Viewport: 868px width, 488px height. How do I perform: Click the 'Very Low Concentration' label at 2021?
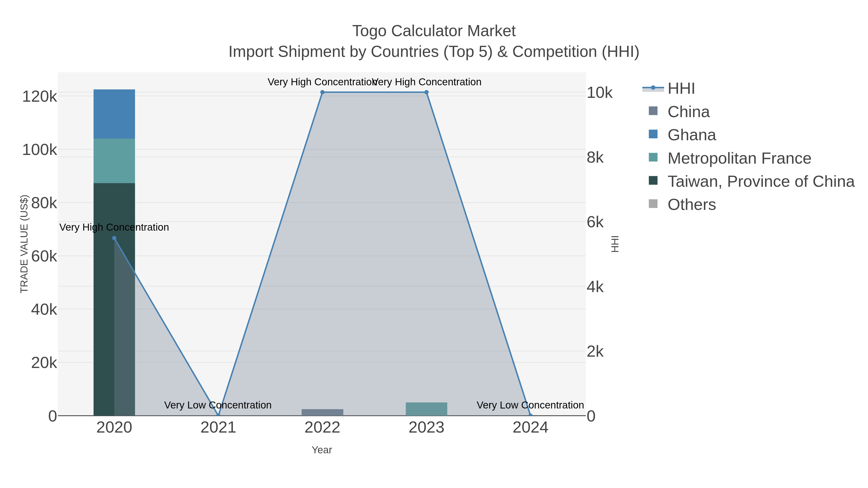218,405
